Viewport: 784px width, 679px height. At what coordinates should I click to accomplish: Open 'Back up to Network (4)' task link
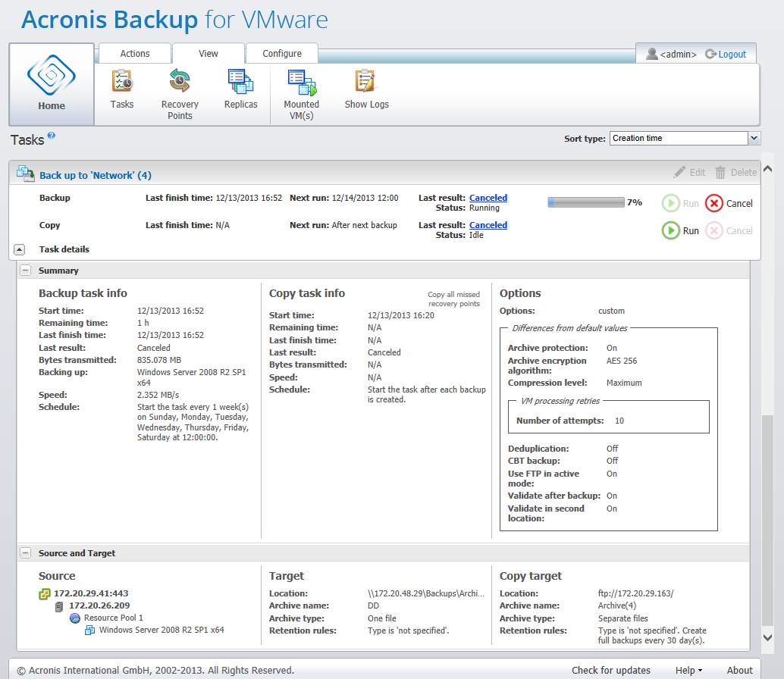[96, 175]
